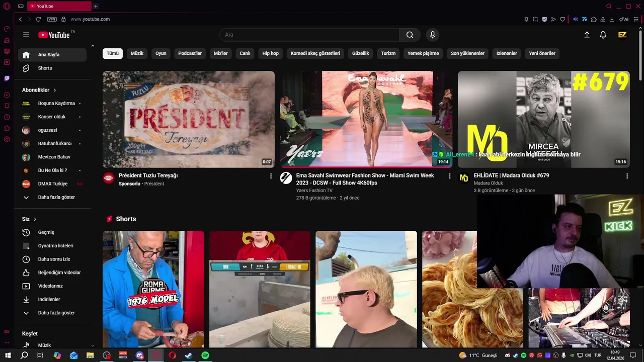
Task: Open Spotify from the Windows taskbar
Action: point(205,355)
